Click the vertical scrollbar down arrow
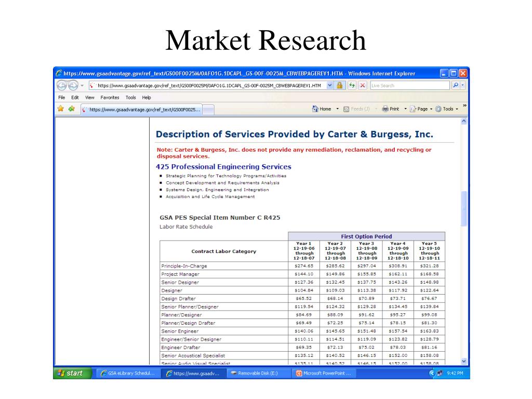Screen dimensions: 532x399 tap(464, 362)
